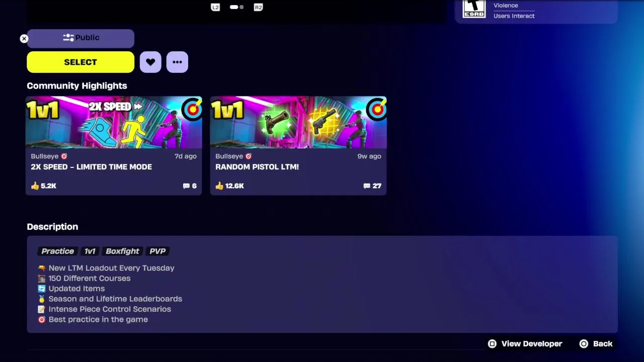Viewport: 644px width, 362px height.
Task: Open the 27 comments bubble icon
Action: click(x=366, y=186)
